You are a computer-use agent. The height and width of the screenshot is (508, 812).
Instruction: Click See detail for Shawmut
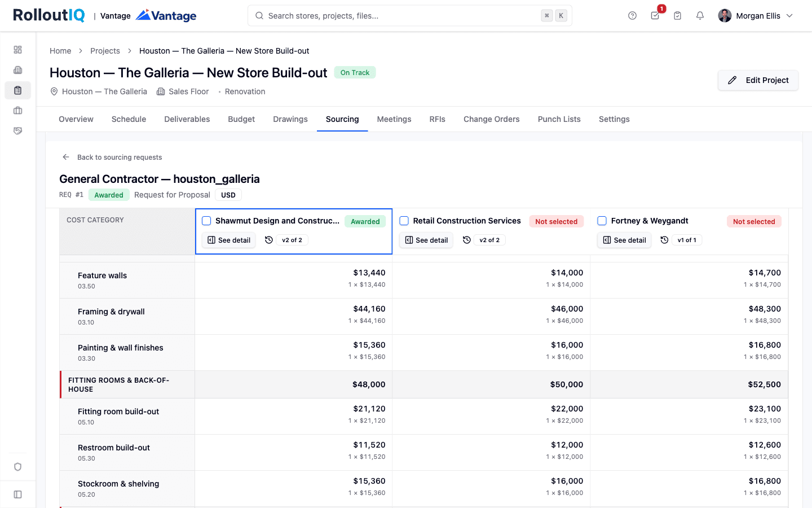coord(229,240)
